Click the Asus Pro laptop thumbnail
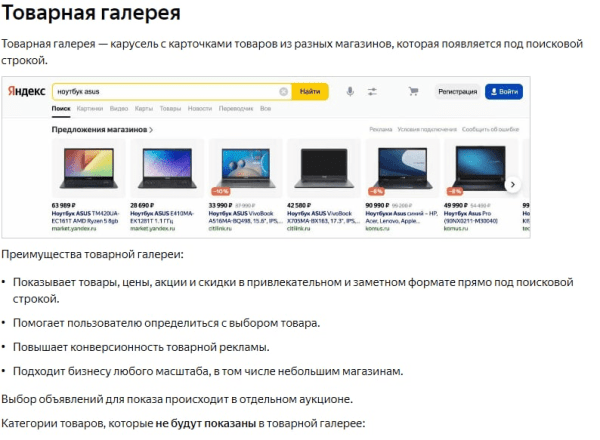 pos(481,168)
